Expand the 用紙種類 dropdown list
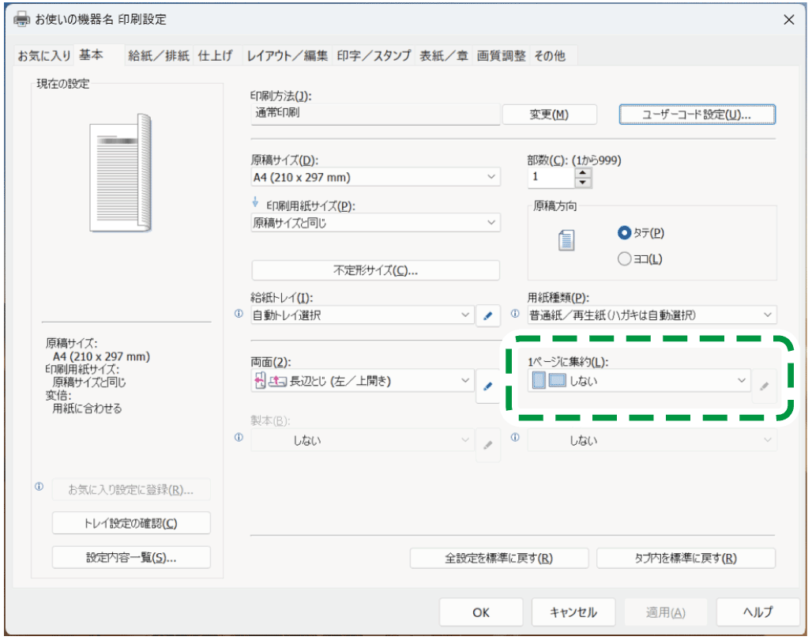 pyautogui.click(x=652, y=315)
